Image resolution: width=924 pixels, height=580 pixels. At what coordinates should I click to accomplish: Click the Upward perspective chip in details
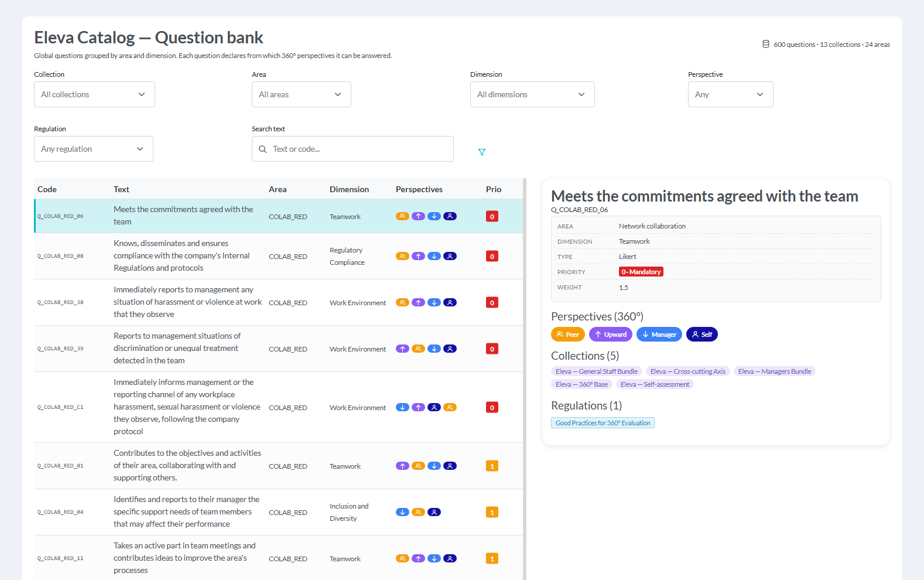611,335
